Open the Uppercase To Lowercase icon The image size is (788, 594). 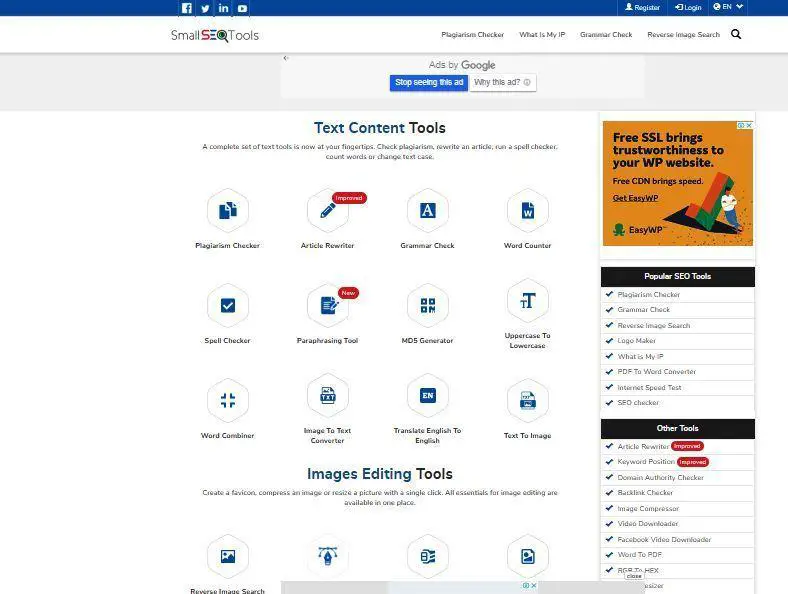pos(528,301)
